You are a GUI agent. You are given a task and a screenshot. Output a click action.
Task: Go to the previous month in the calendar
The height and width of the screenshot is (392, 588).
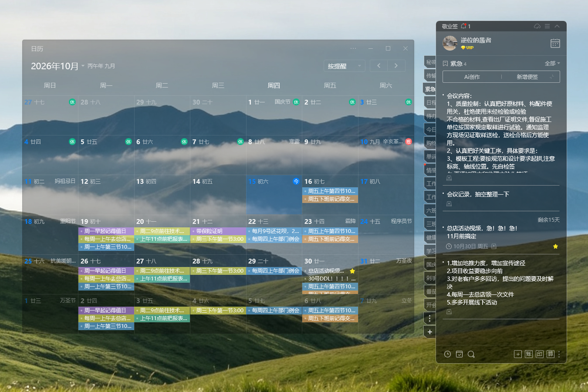tap(379, 66)
